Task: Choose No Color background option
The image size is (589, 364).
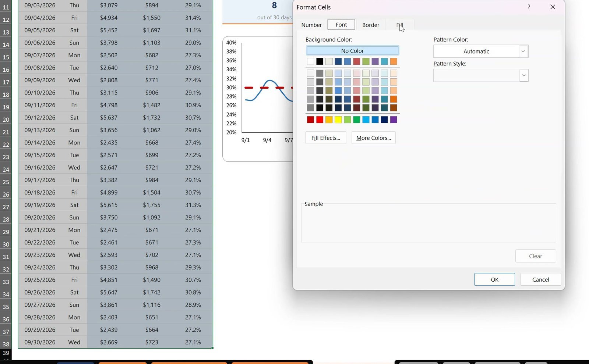Action: coord(352,51)
